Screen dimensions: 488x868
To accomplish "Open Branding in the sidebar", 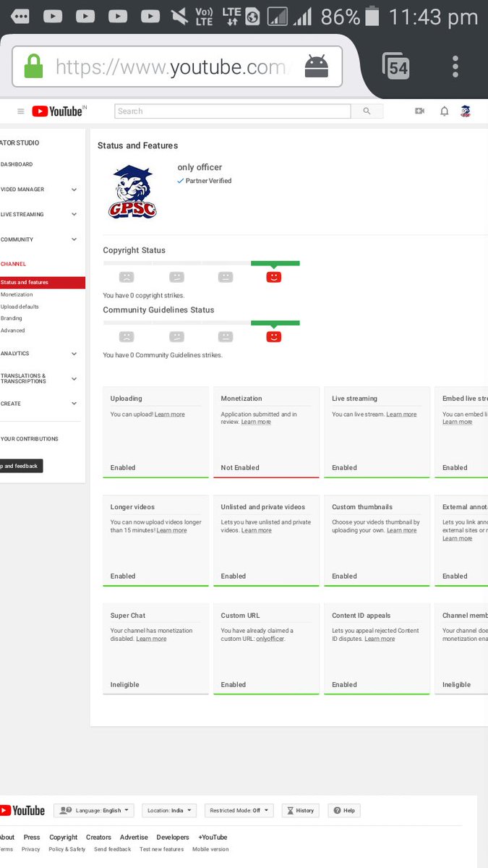I will coord(12,318).
